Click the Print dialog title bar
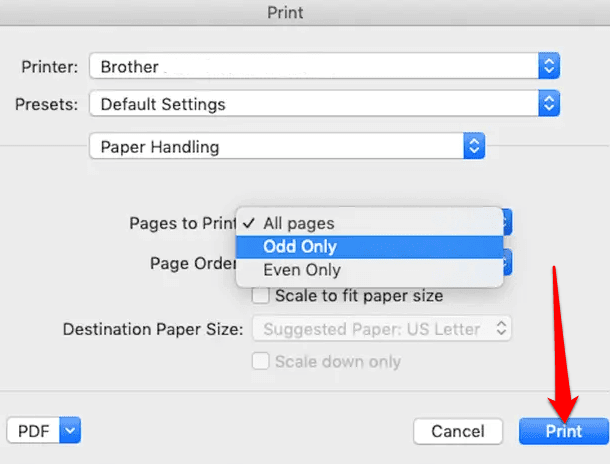Screen dimensions: 610x464 point(305,13)
